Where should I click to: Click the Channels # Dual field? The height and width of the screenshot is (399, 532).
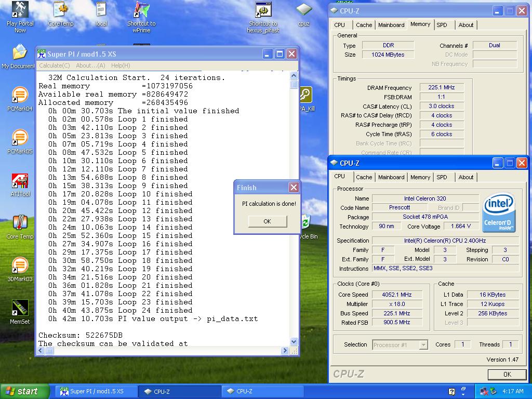coord(495,45)
